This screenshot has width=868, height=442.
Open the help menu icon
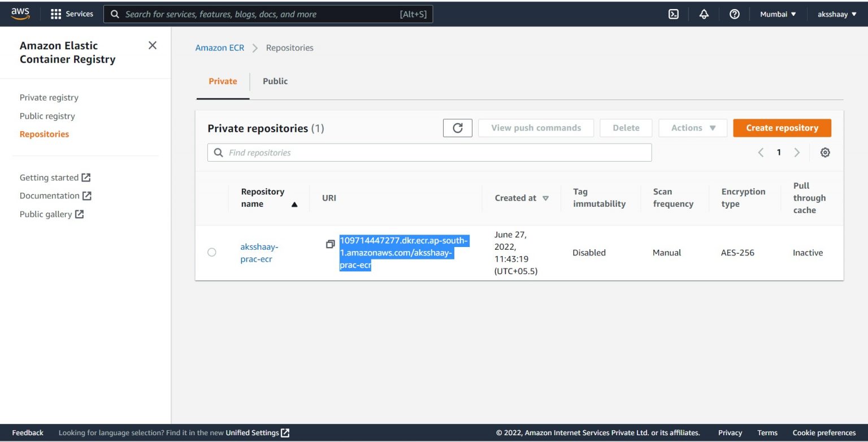pos(734,14)
